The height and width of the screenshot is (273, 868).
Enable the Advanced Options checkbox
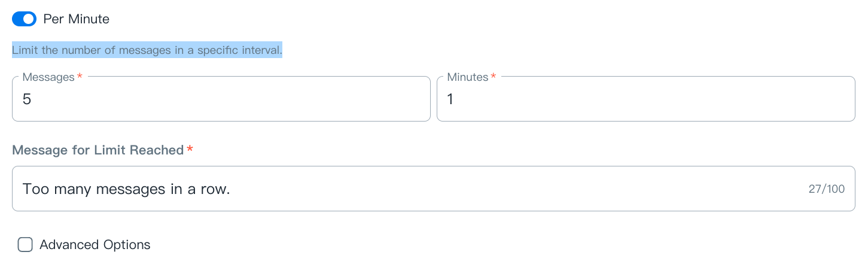coord(25,245)
